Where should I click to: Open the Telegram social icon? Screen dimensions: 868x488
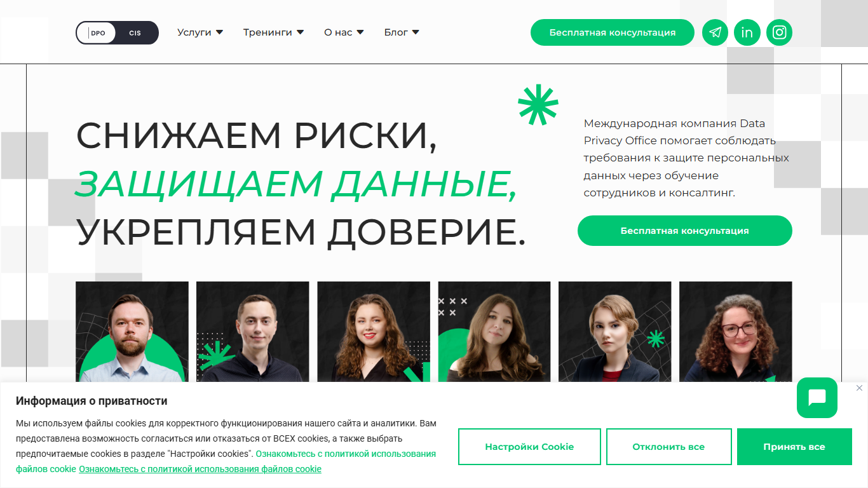[715, 32]
